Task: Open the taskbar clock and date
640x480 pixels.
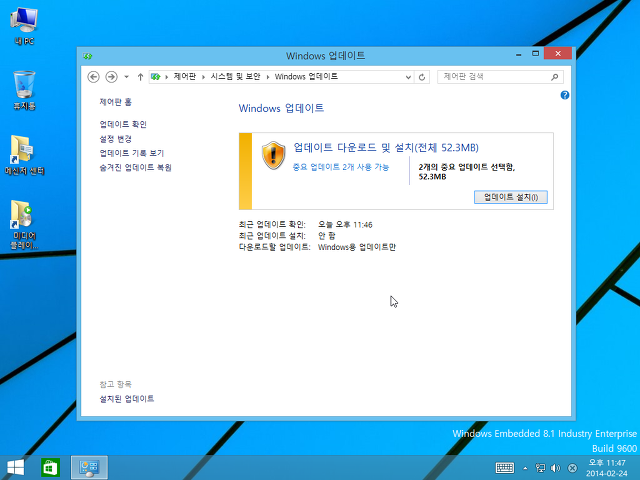Action: click(607, 468)
